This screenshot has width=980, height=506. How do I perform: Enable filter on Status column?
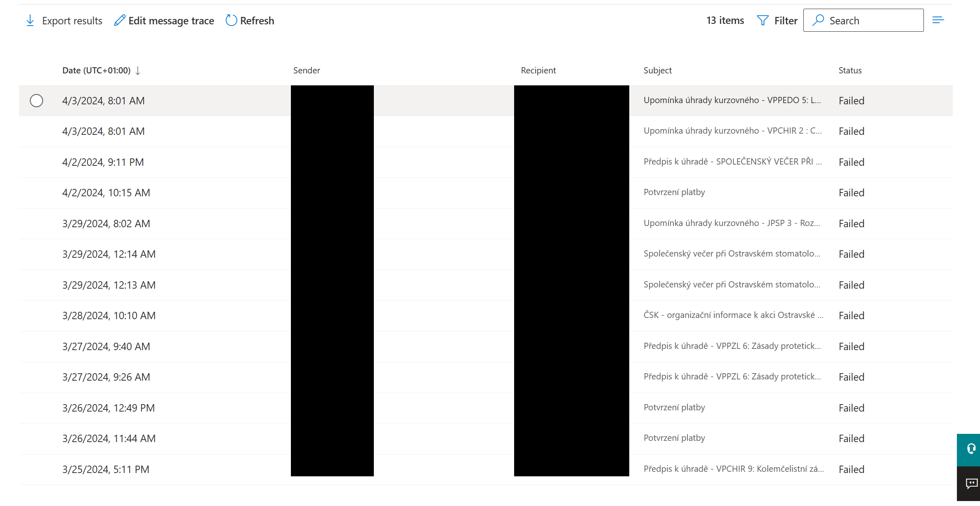[852, 70]
